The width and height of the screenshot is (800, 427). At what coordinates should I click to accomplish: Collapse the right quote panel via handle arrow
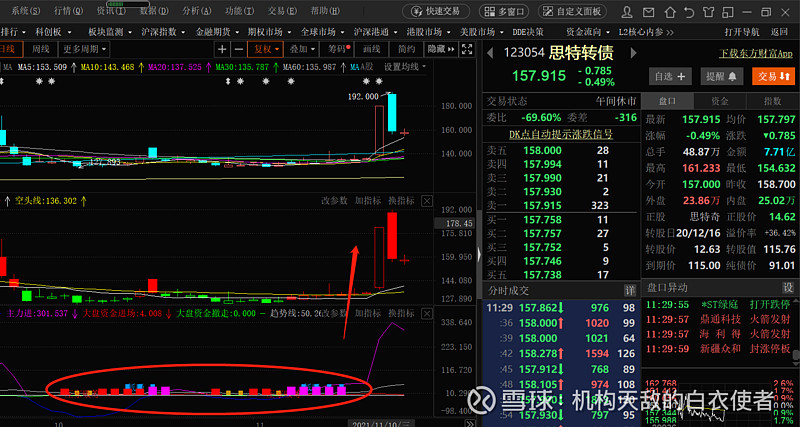click(x=479, y=255)
